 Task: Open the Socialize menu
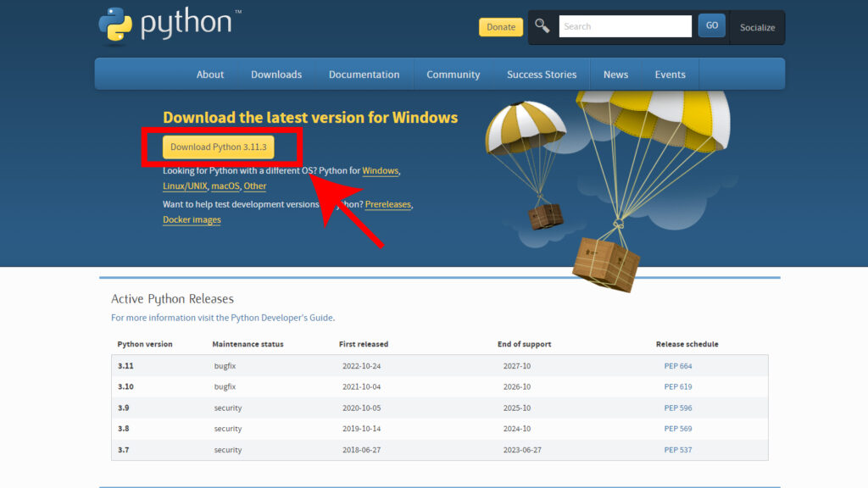tap(757, 27)
